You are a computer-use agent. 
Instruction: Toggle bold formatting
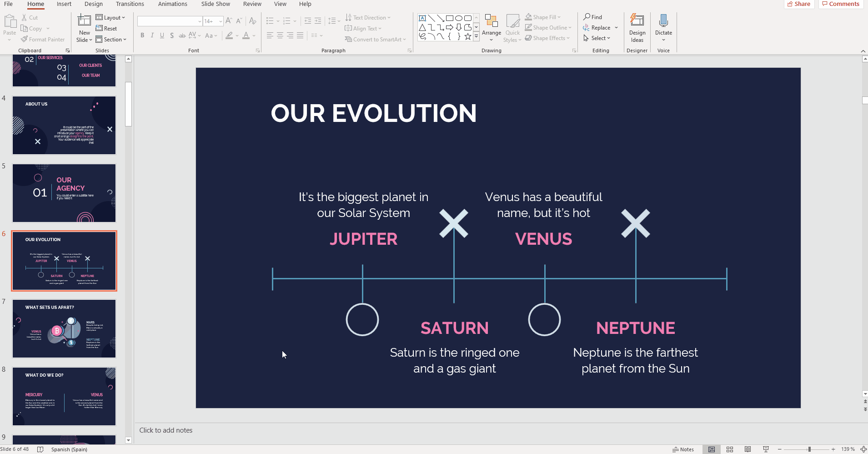(x=142, y=35)
